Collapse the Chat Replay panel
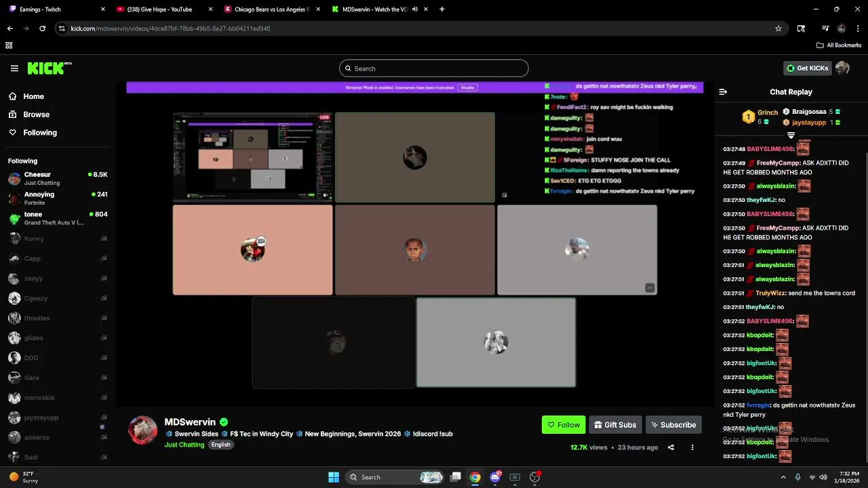 click(723, 92)
